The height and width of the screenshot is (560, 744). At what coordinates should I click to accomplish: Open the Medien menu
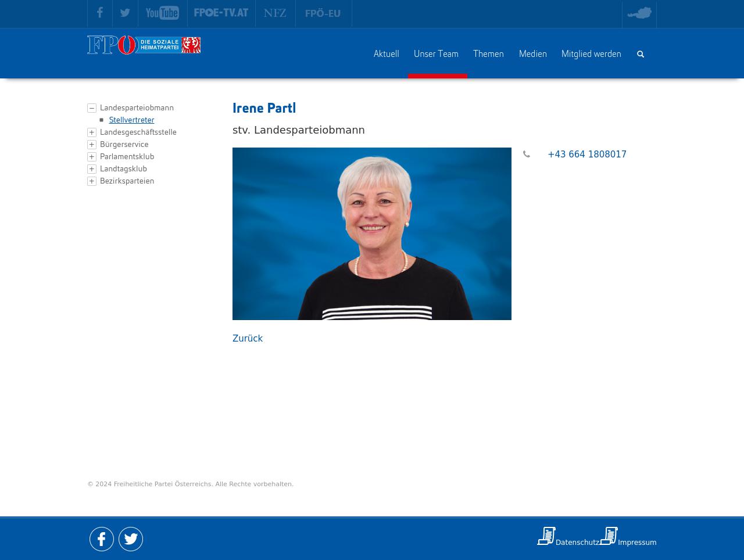tap(533, 54)
